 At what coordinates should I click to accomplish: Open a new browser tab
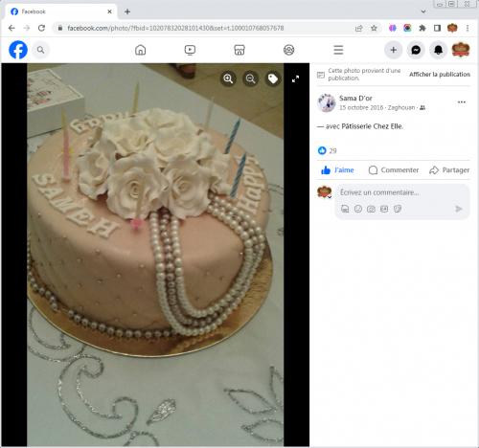127,11
